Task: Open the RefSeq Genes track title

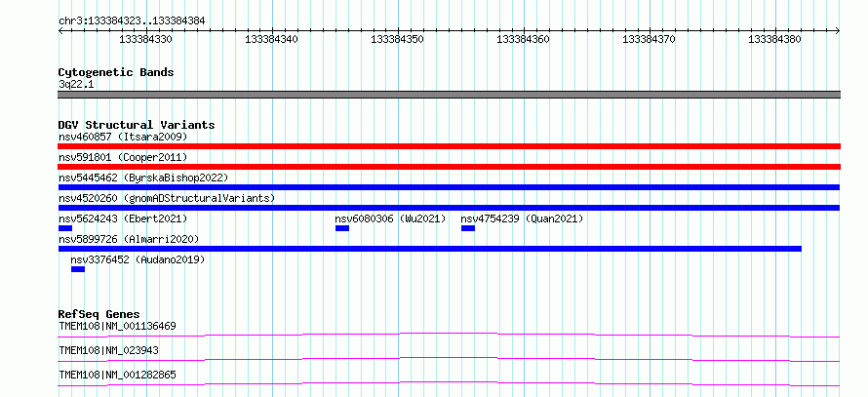Action: point(99,314)
